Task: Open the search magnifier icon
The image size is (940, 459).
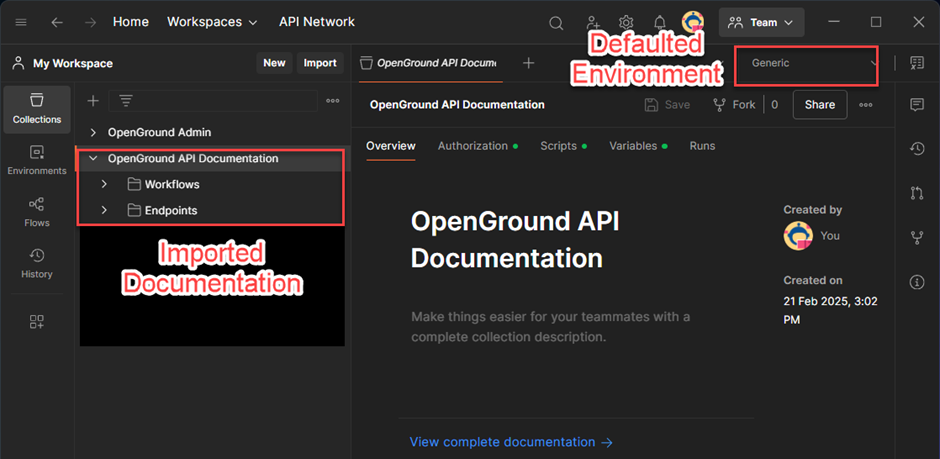Action: pyautogui.click(x=556, y=23)
